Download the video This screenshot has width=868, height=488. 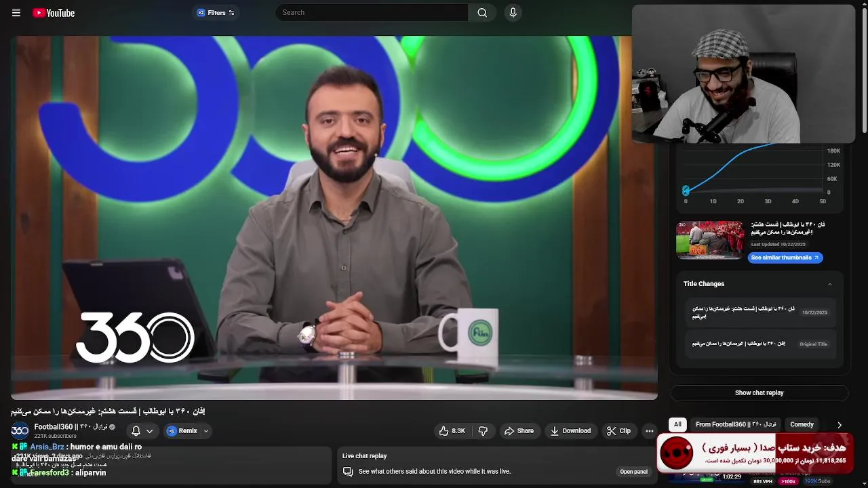pos(570,431)
